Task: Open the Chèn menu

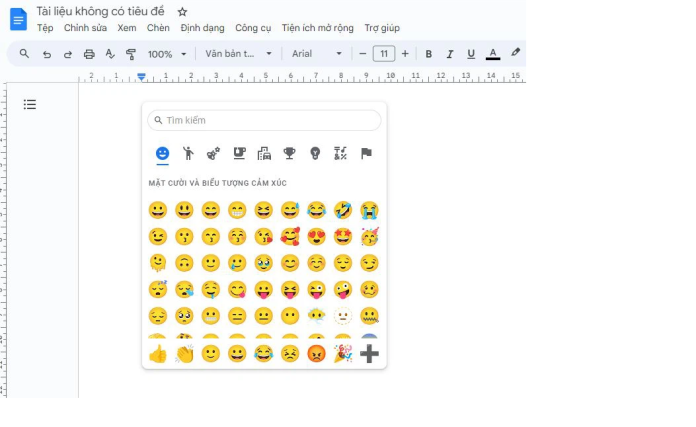Action: [158, 28]
